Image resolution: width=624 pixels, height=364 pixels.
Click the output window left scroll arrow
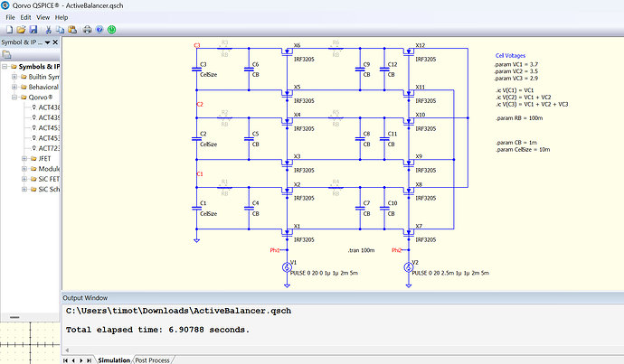[x=67, y=350]
